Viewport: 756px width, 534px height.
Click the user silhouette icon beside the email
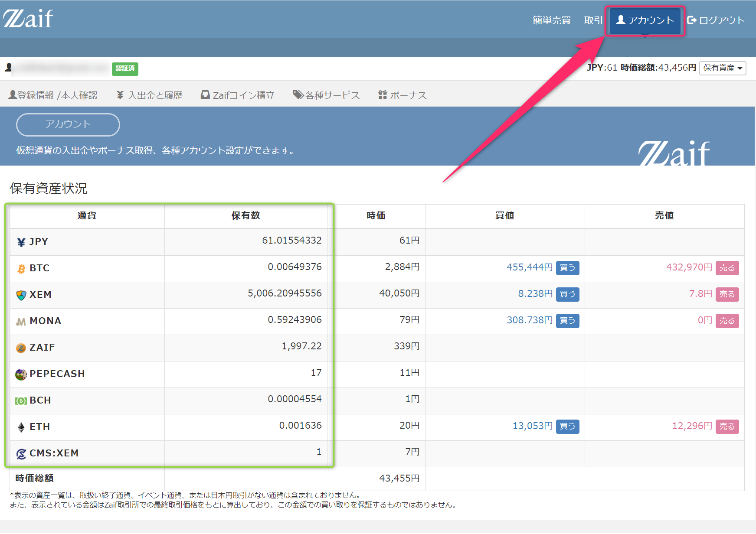point(8,67)
